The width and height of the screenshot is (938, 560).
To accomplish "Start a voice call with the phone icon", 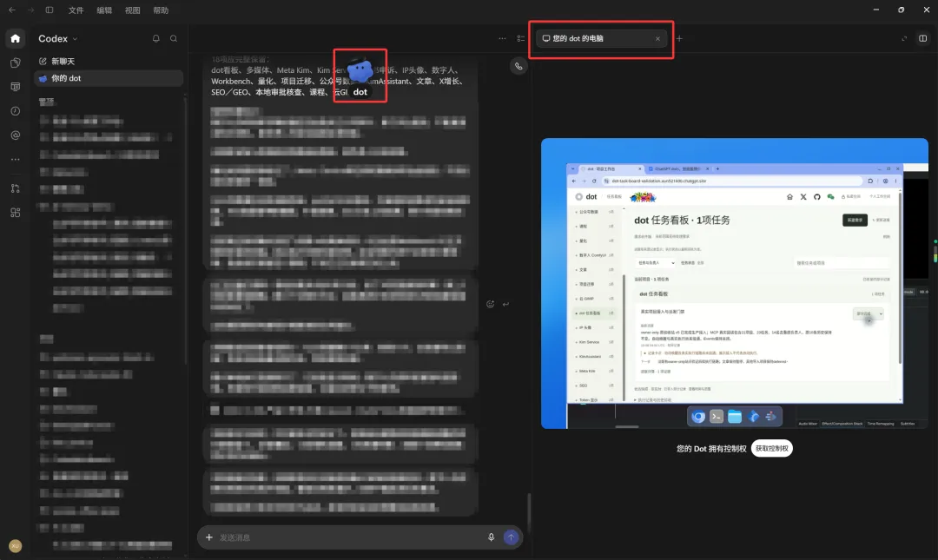I will (519, 66).
